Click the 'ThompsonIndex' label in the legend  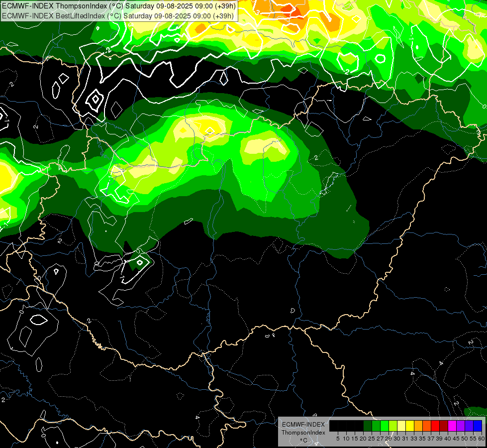[303, 433]
